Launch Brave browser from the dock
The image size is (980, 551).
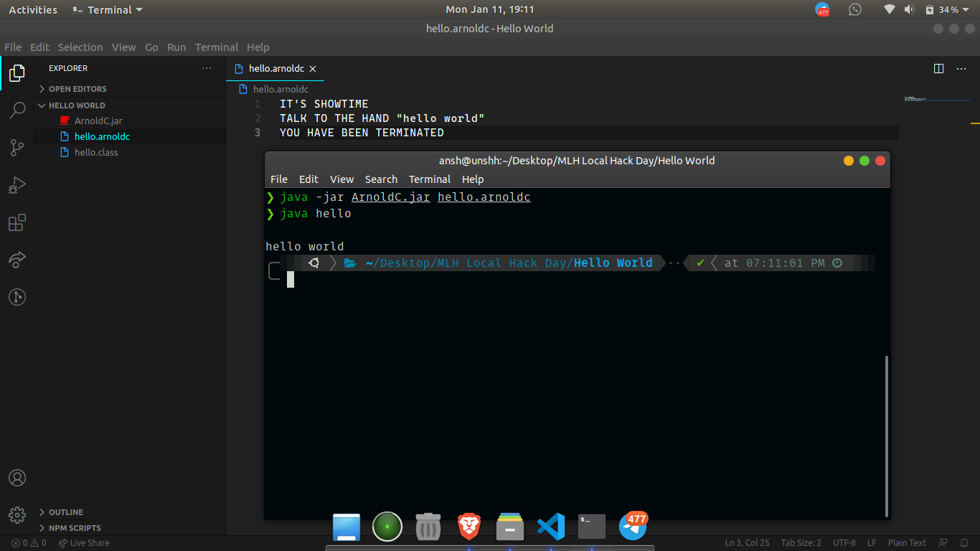(468, 527)
